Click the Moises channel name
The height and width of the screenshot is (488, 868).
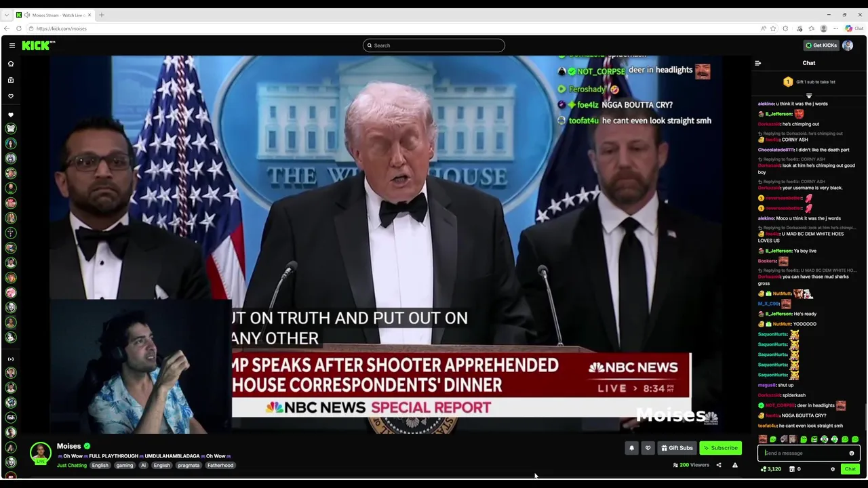click(x=68, y=446)
